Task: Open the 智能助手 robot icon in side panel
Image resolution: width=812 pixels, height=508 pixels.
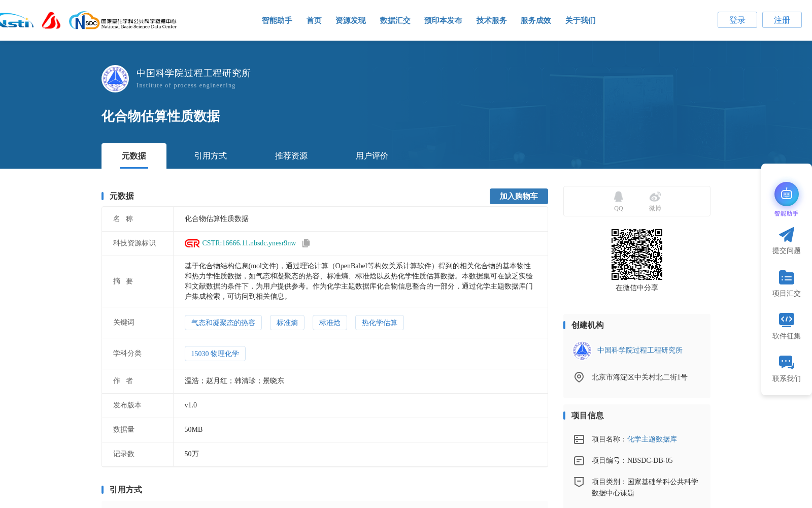Action: pyautogui.click(x=786, y=194)
